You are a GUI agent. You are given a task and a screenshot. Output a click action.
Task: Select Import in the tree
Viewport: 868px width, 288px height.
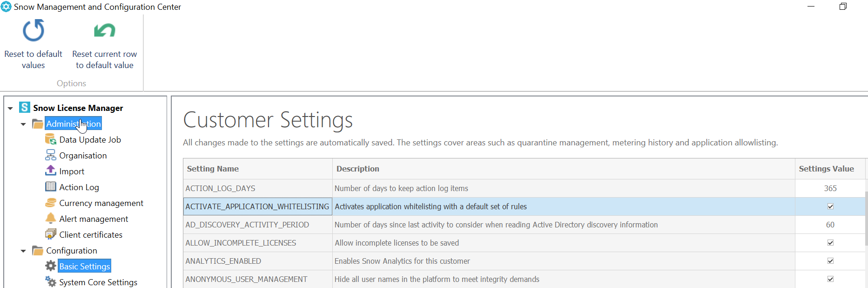[72, 171]
